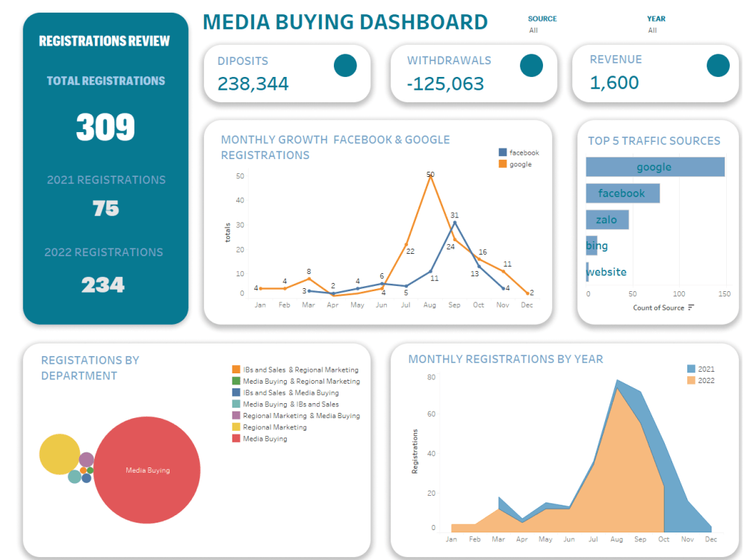Select the google orange legend swatch
The height and width of the screenshot is (560, 747).
coord(503,164)
